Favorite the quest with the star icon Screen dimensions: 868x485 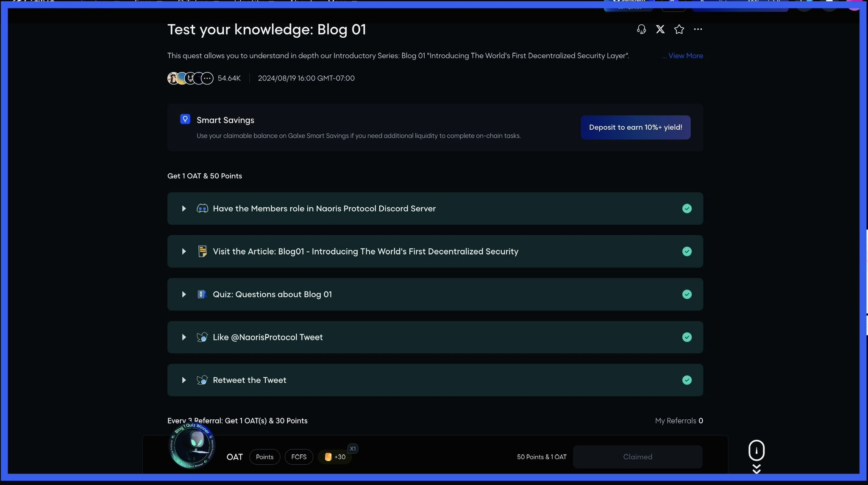(679, 29)
